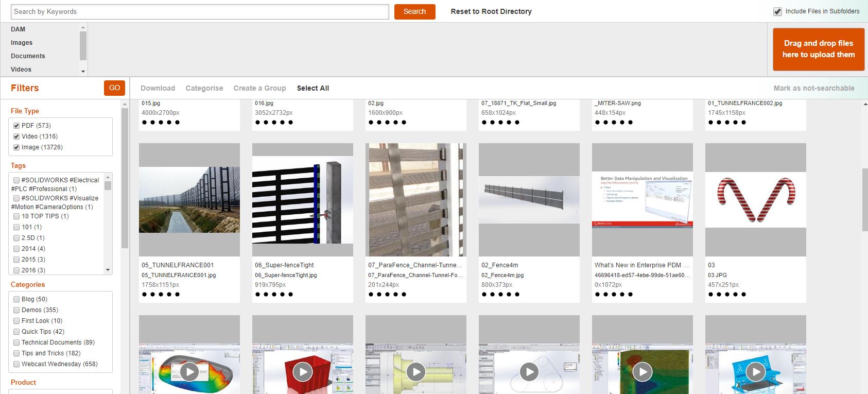This screenshot has width=868, height=394.
Task: Click the rating dots under 015.jpg
Action: 161,123
